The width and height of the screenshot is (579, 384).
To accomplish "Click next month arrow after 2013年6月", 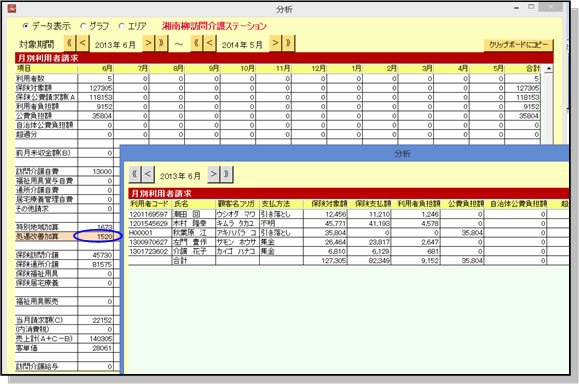I will click(x=148, y=44).
